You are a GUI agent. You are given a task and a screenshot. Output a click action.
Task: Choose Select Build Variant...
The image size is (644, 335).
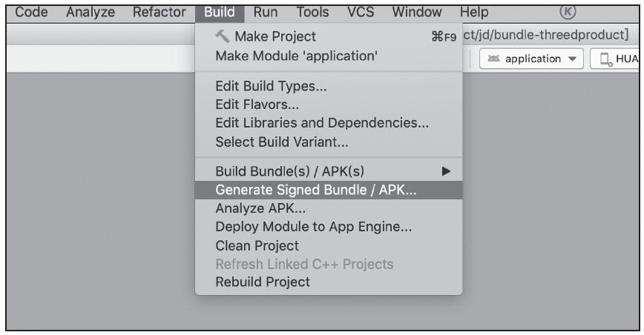click(x=282, y=142)
